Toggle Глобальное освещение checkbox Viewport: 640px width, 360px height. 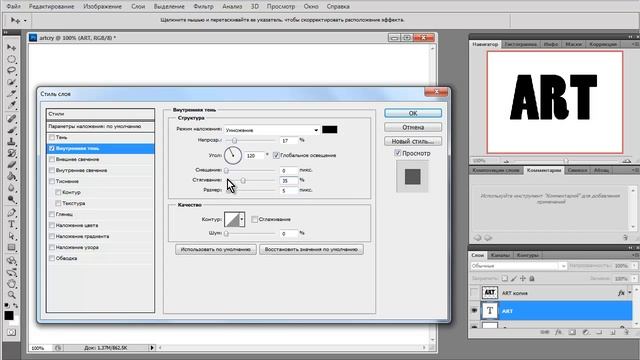pyautogui.click(x=276, y=156)
